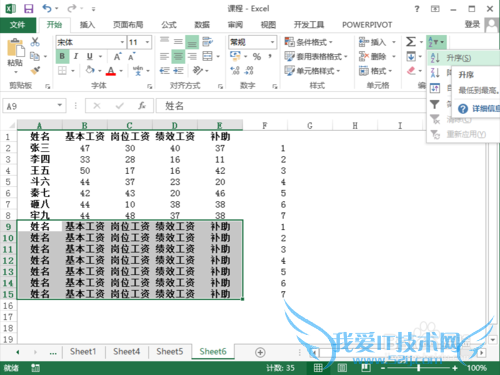500x375 pixels.
Task: Open the 文件 File tab
Action: (x=17, y=25)
